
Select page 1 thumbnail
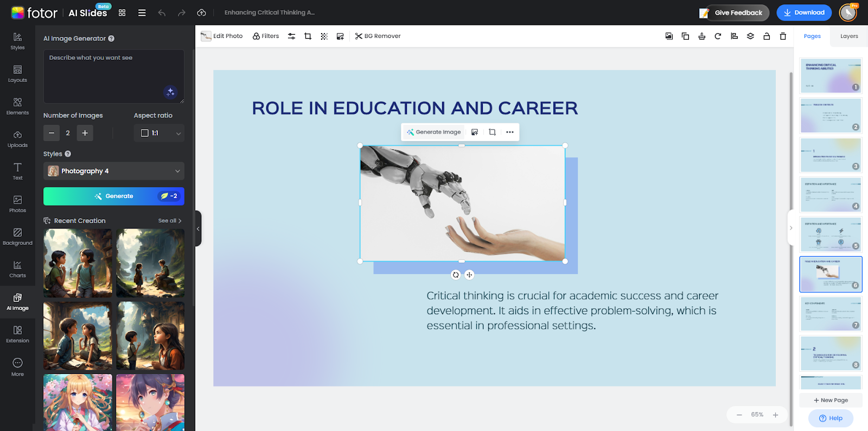coord(831,75)
